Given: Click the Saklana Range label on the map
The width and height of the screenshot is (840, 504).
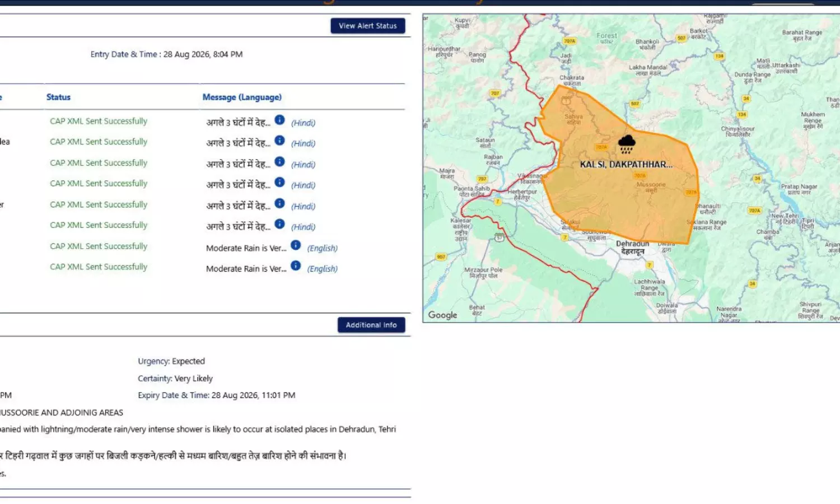Looking at the screenshot, I should point(707,225).
